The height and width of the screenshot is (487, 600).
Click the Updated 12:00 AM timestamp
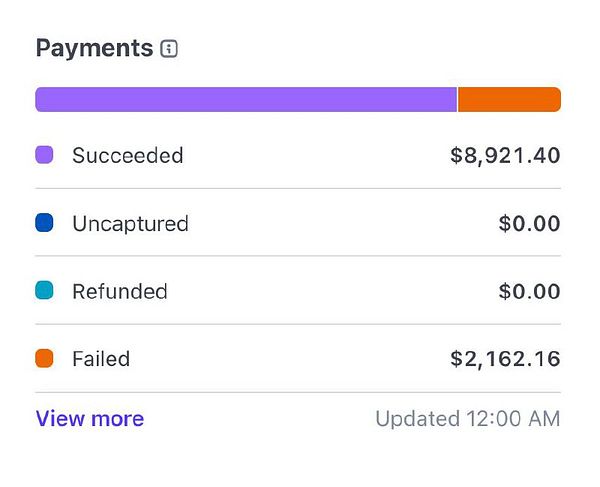pos(468,419)
